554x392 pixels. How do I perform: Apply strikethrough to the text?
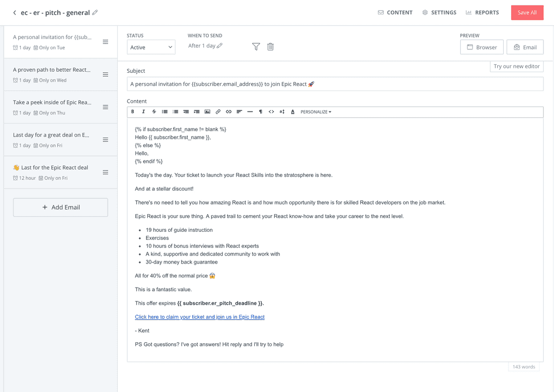tap(154, 111)
